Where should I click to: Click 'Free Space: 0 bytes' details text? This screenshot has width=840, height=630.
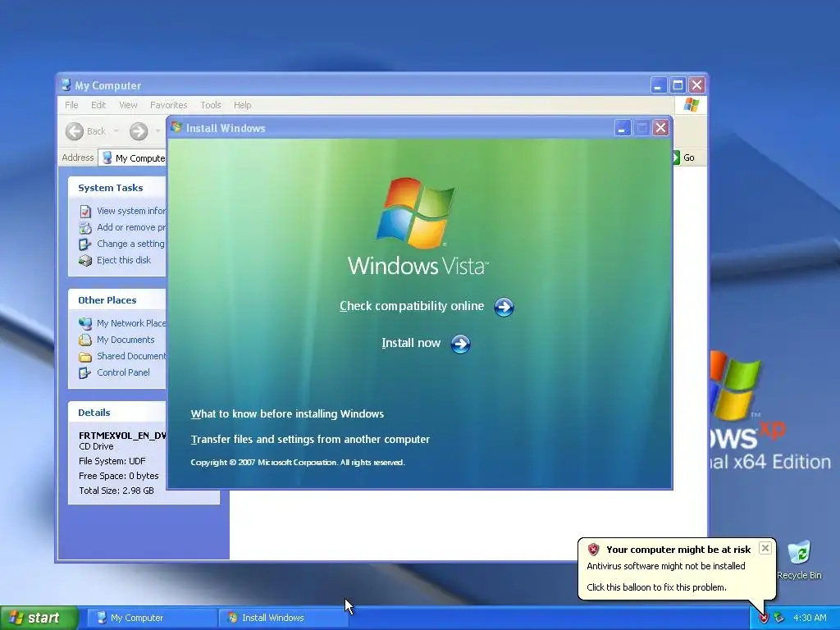(118, 476)
